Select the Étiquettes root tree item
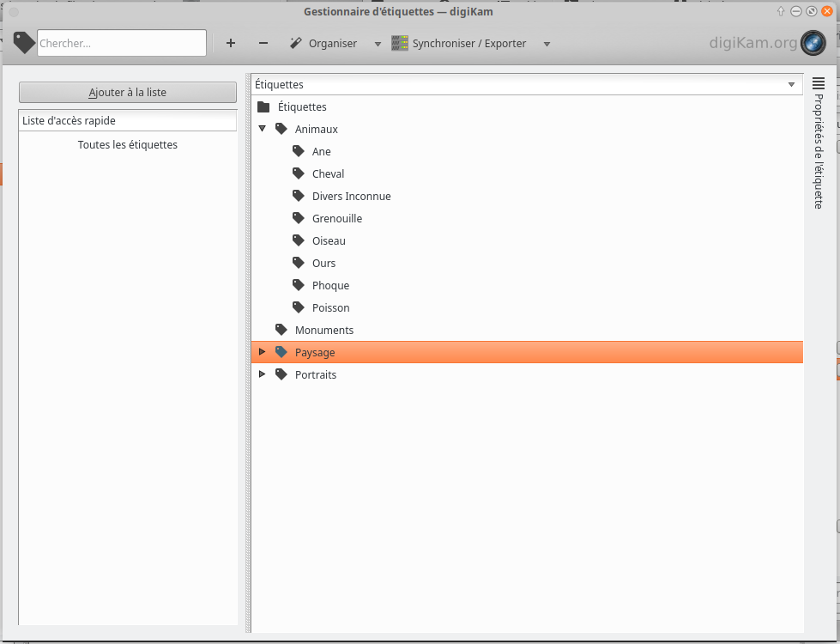The width and height of the screenshot is (840, 644). tap(302, 106)
